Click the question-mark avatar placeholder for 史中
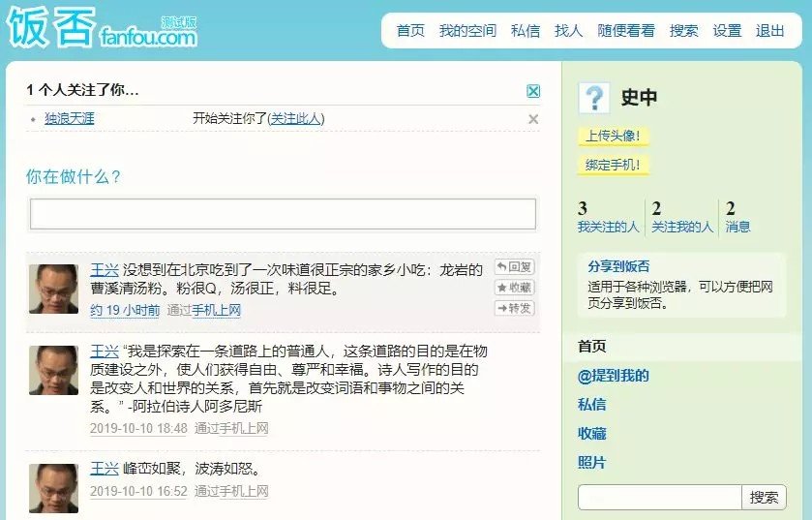The width and height of the screenshot is (812, 520). pyautogui.click(x=594, y=98)
